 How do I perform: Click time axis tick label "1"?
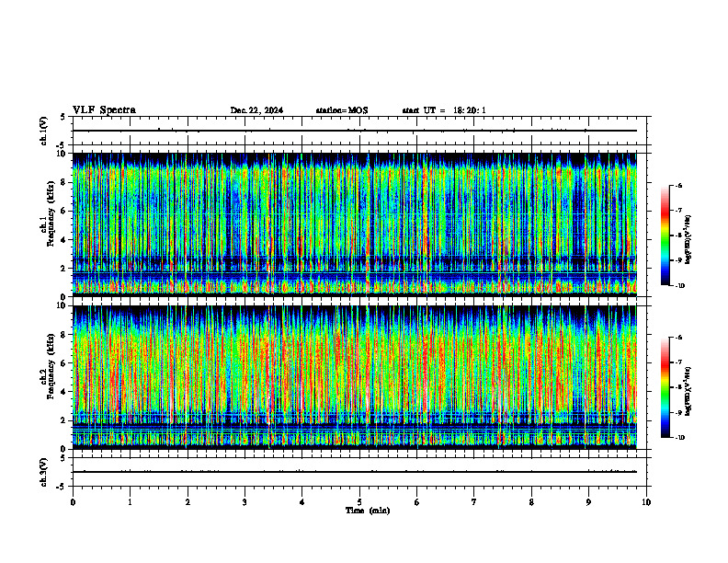coord(131,502)
